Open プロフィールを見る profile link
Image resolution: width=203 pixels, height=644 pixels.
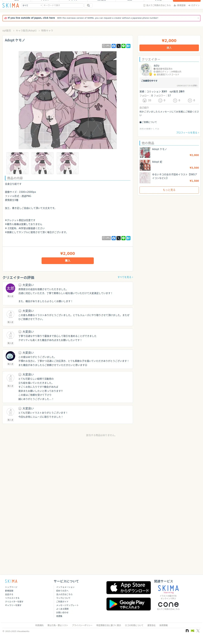tap(188, 133)
